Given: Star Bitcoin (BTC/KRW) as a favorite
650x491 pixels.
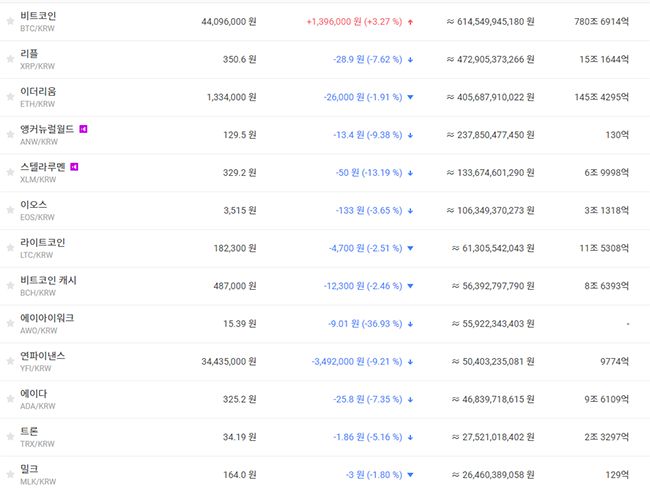Looking at the screenshot, I should [x=10, y=22].
